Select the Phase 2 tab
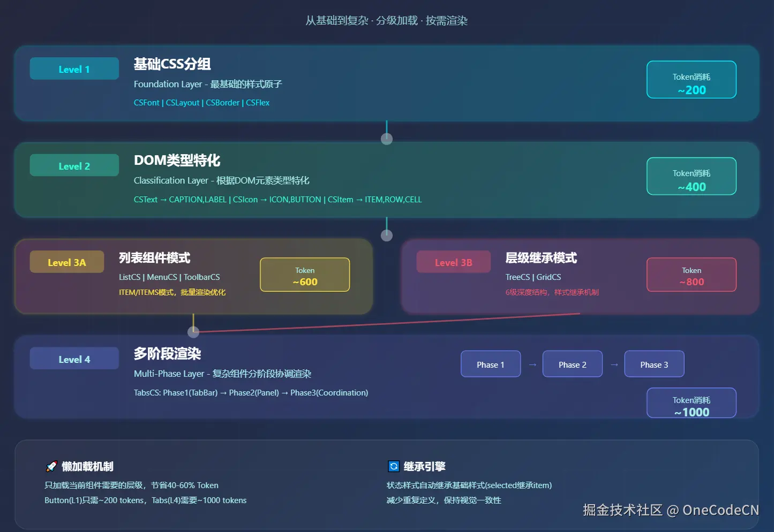Screen dimensions: 774x532 point(572,364)
